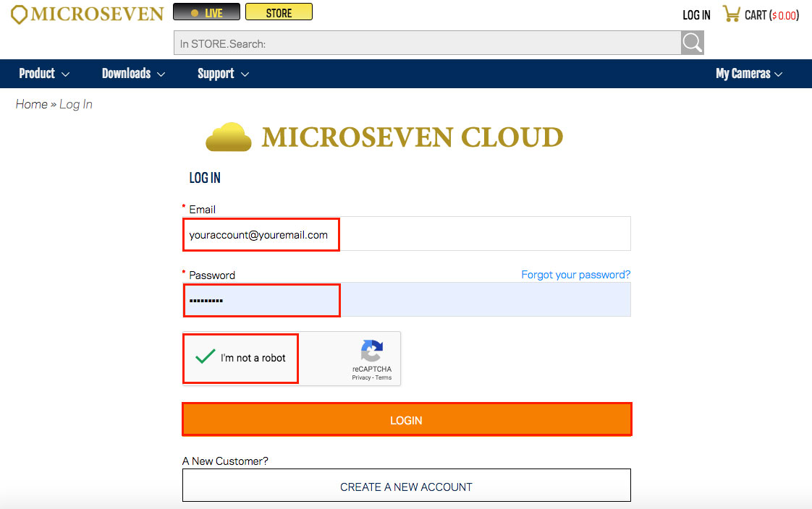Click Forgot your password link
The height and width of the screenshot is (509, 812).
pyautogui.click(x=576, y=275)
